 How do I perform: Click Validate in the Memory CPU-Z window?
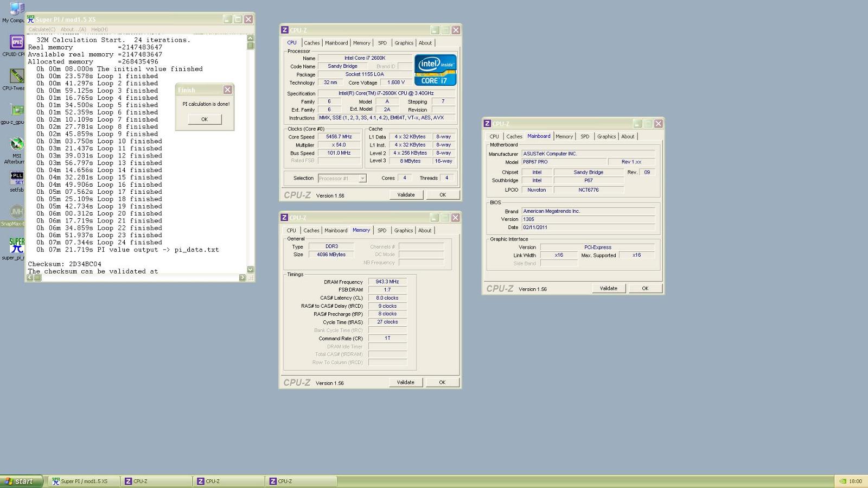coord(405,382)
